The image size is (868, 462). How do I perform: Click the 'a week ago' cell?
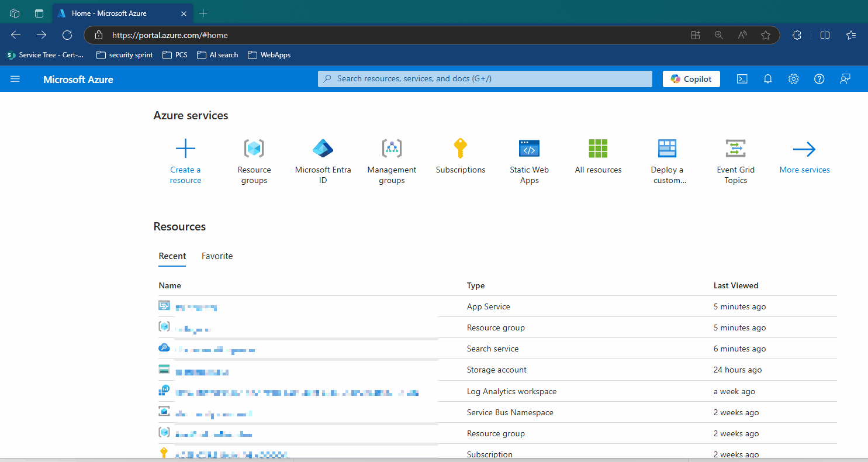click(734, 391)
